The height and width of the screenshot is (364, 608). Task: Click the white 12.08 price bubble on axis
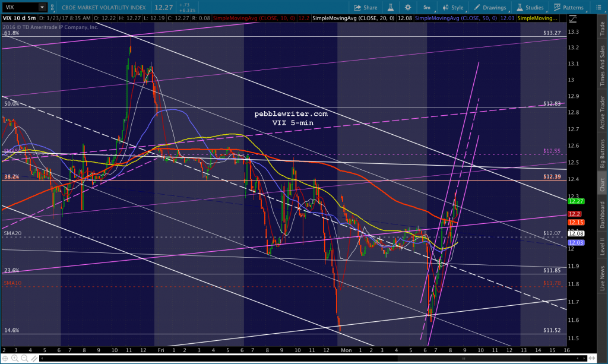pos(576,233)
